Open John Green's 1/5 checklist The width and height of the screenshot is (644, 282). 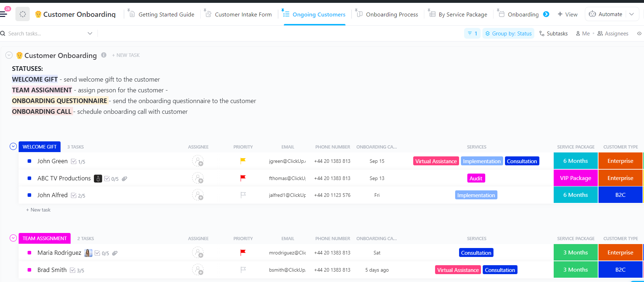78,161
